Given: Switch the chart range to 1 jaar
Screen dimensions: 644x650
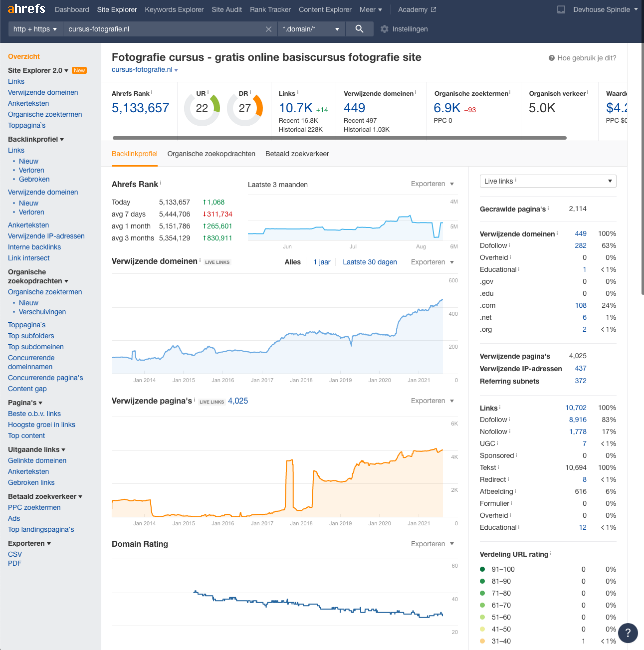Looking at the screenshot, I should click(322, 262).
